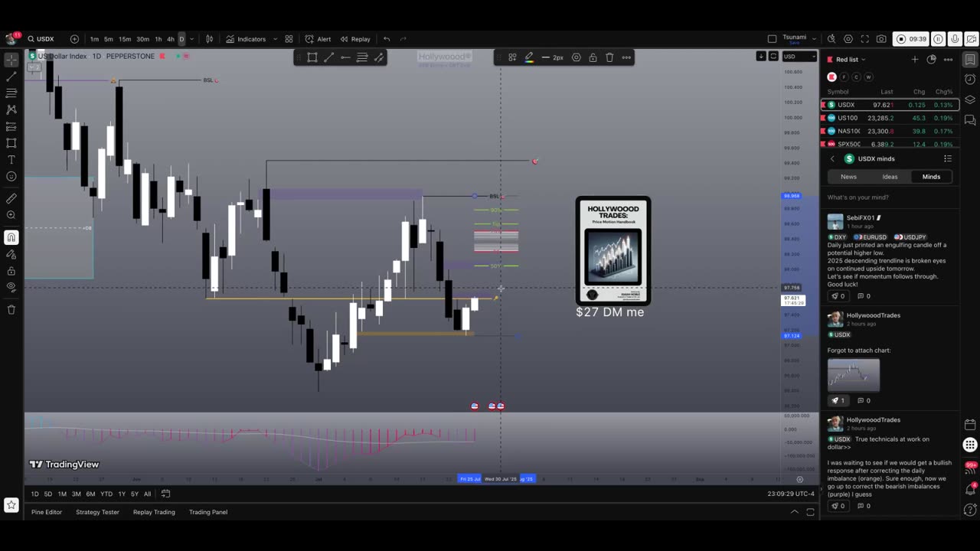Toggle magnet mode
Screen dimensions: 980x551
coord(11,237)
